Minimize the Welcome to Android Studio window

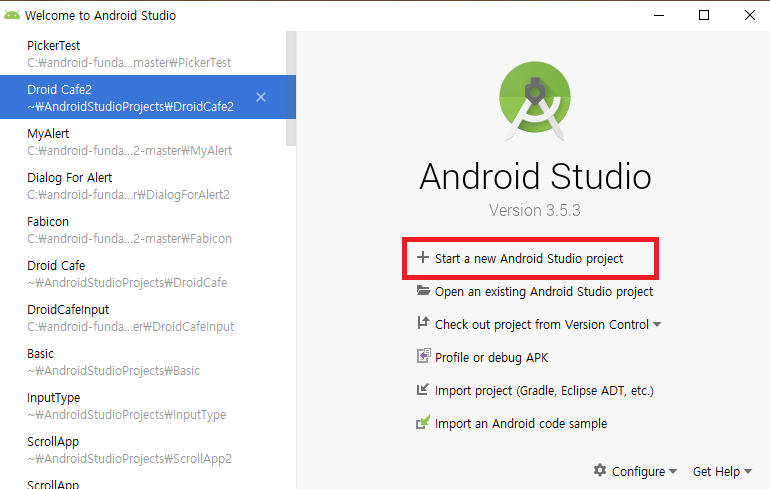(659, 15)
